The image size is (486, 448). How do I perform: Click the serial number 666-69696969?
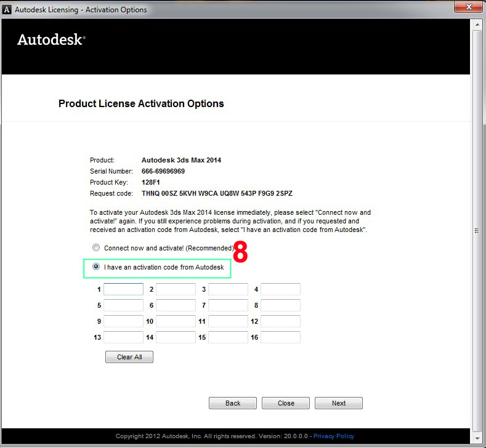[x=163, y=171]
